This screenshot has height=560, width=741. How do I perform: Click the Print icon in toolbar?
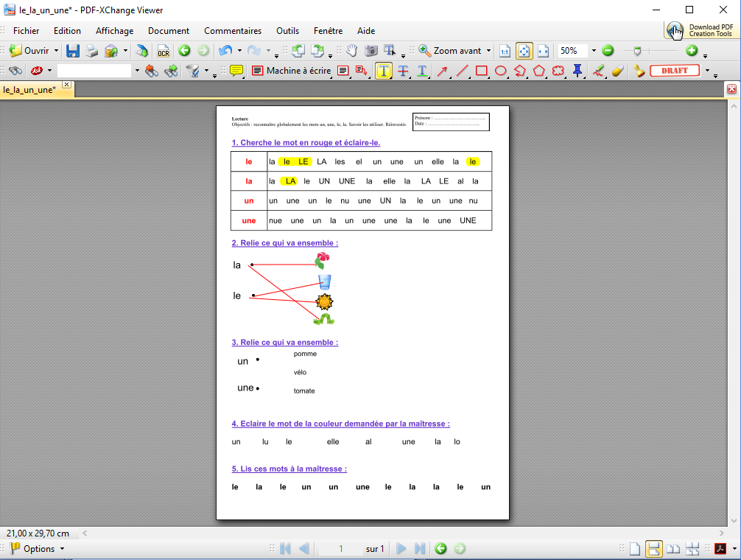(x=92, y=51)
